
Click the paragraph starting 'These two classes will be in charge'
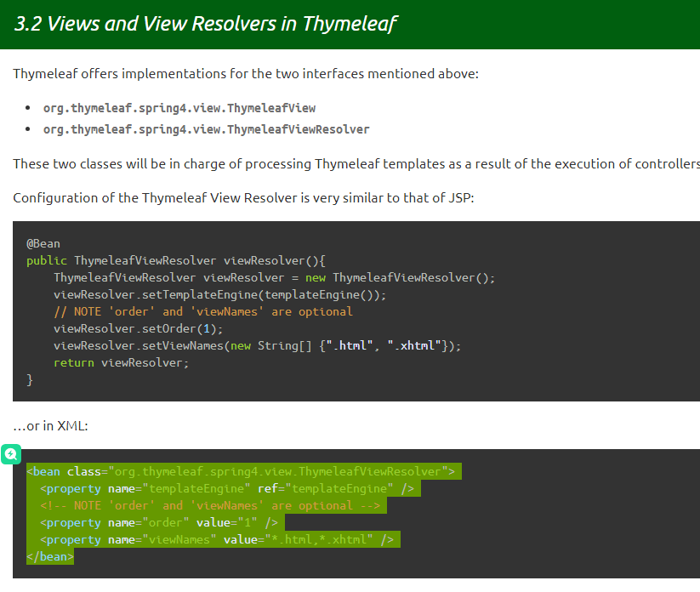point(356,164)
